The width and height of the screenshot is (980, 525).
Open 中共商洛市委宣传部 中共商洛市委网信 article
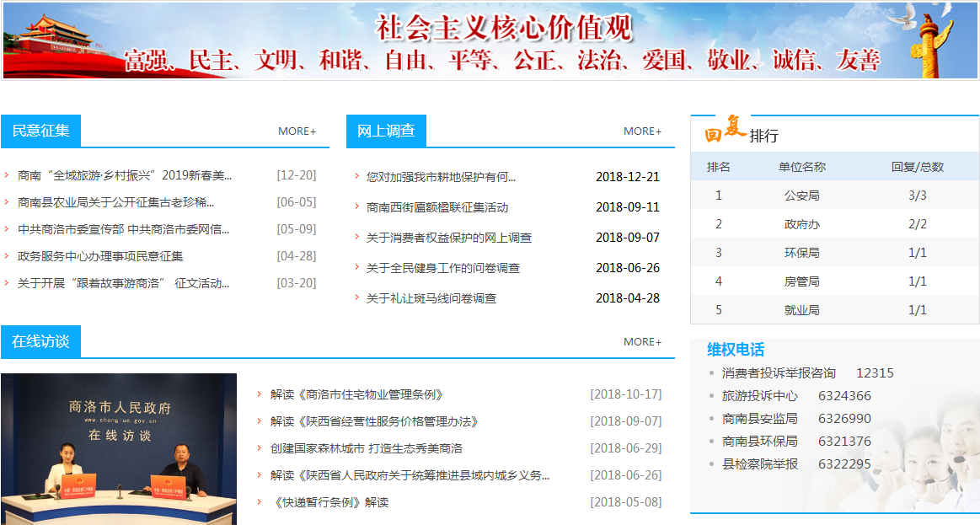pyautogui.click(x=123, y=229)
